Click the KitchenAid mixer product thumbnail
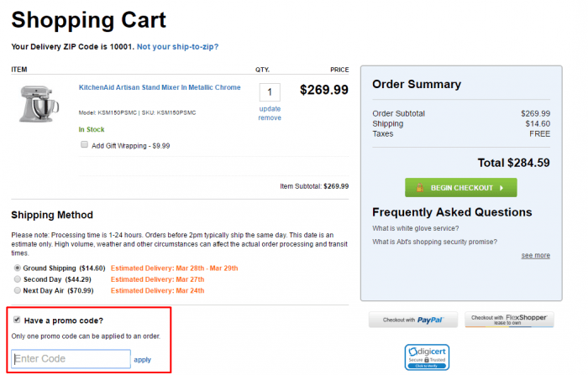 coord(39,104)
